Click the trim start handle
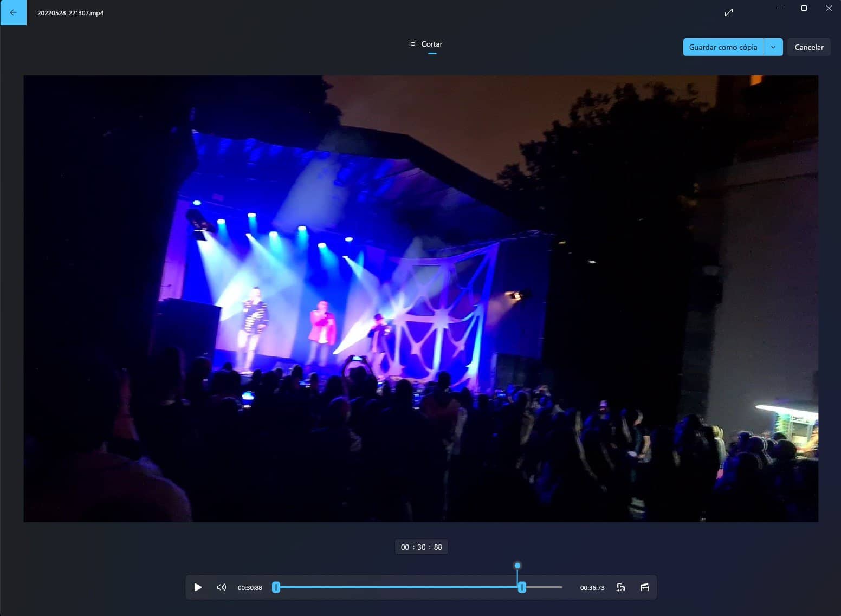 [276, 587]
